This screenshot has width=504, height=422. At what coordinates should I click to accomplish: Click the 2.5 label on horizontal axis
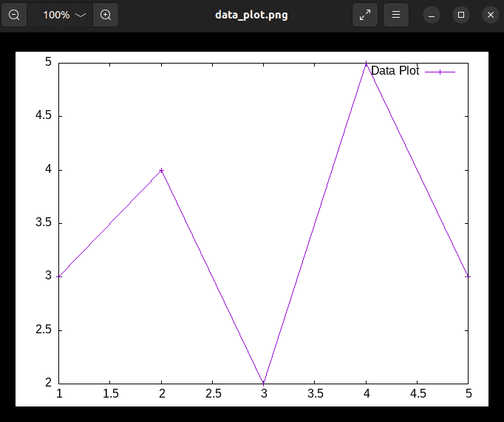tap(212, 395)
